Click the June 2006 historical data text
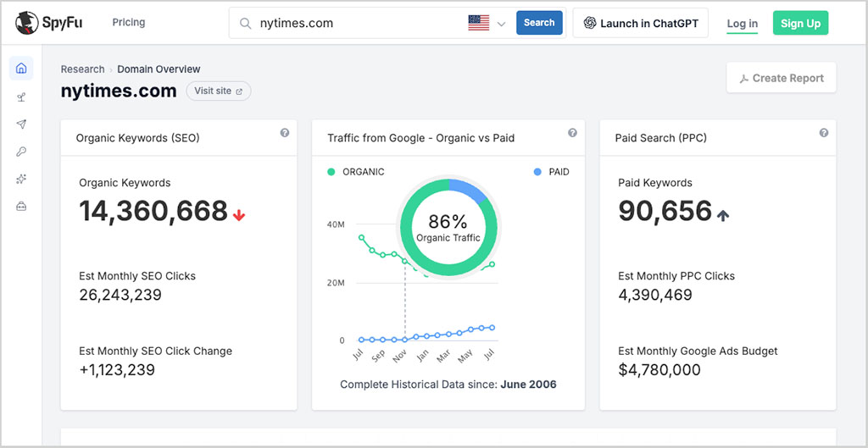Image resolution: width=868 pixels, height=448 pixels. (528, 384)
